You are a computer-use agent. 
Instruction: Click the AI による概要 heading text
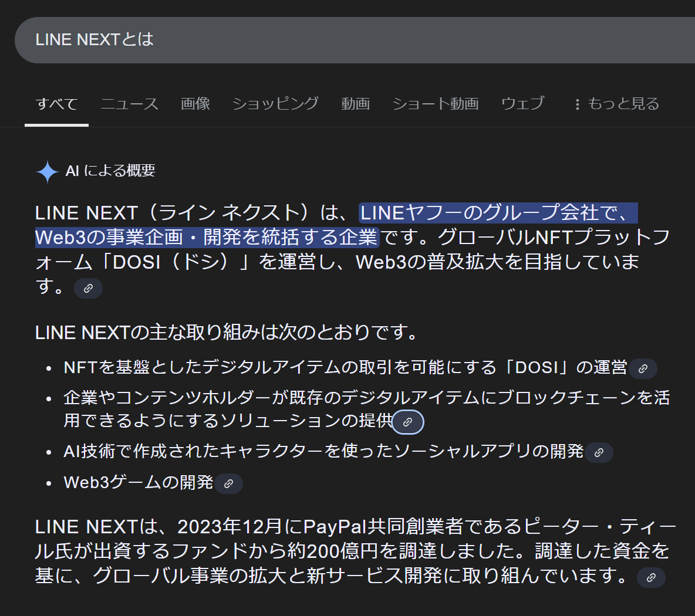click(x=110, y=171)
